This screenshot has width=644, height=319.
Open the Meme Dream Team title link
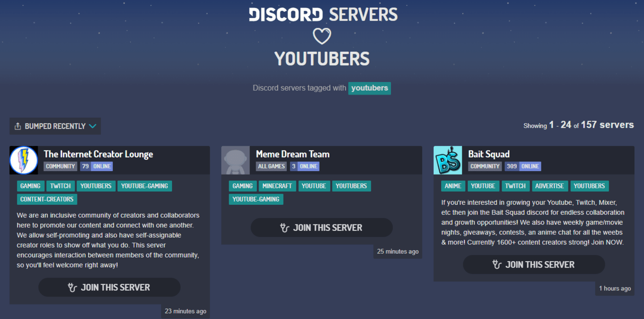click(293, 154)
